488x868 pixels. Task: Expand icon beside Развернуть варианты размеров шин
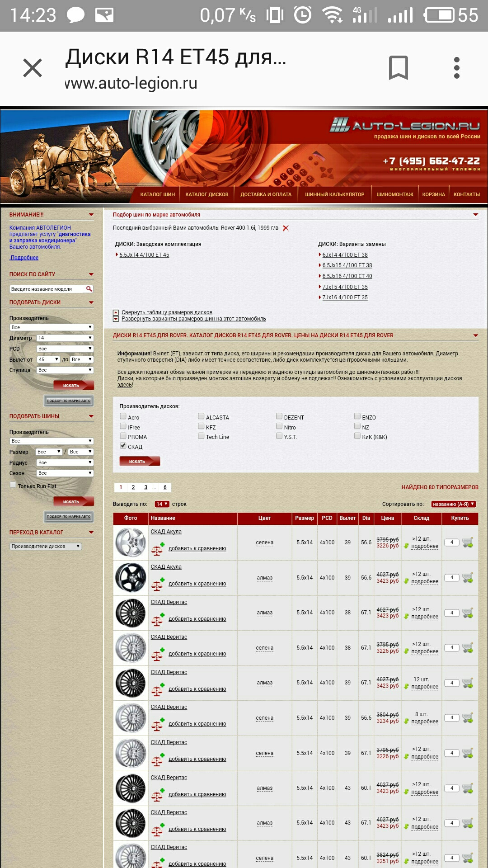point(116,319)
